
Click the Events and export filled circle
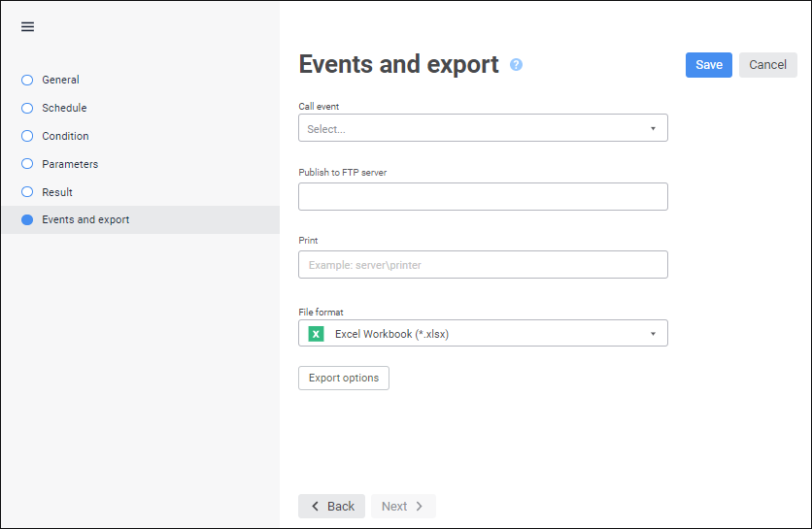pos(27,220)
